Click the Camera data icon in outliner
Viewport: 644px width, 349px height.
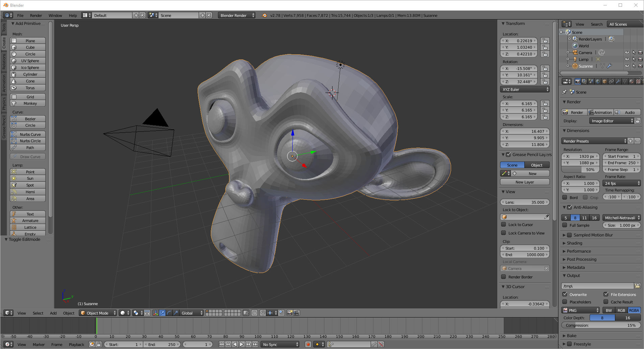[602, 52]
